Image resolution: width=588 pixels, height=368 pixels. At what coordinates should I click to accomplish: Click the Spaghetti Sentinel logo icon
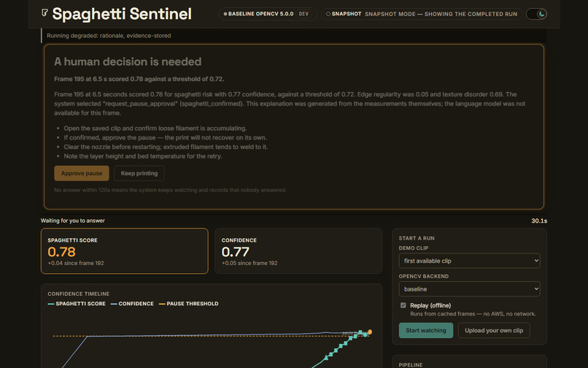pos(45,13)
